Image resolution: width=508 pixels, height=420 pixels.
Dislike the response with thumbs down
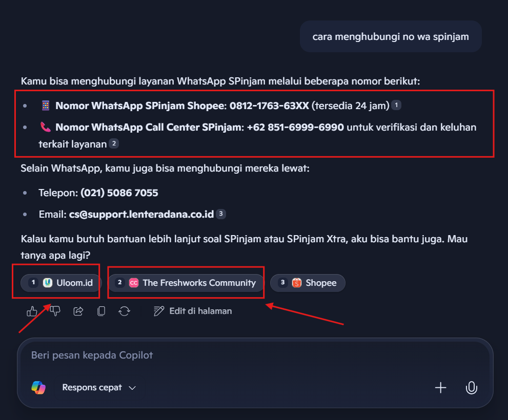[x=55, y=311]
